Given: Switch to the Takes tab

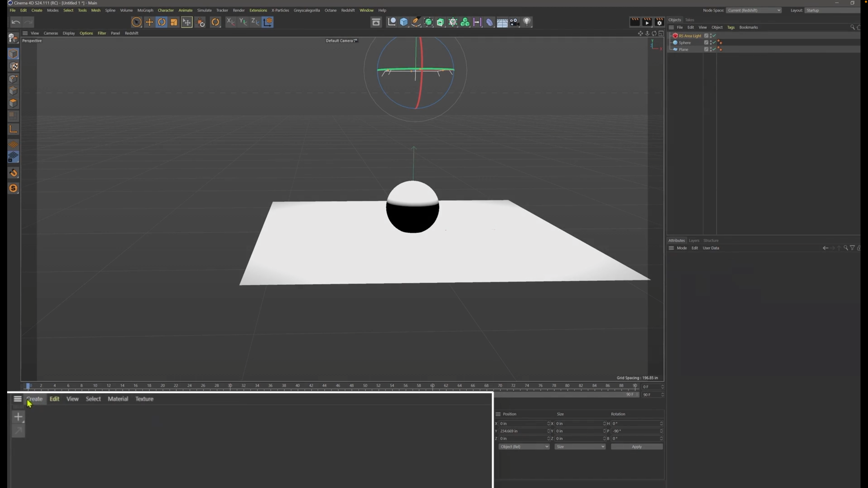Looking at the screenshot, I should pos(690,20).
